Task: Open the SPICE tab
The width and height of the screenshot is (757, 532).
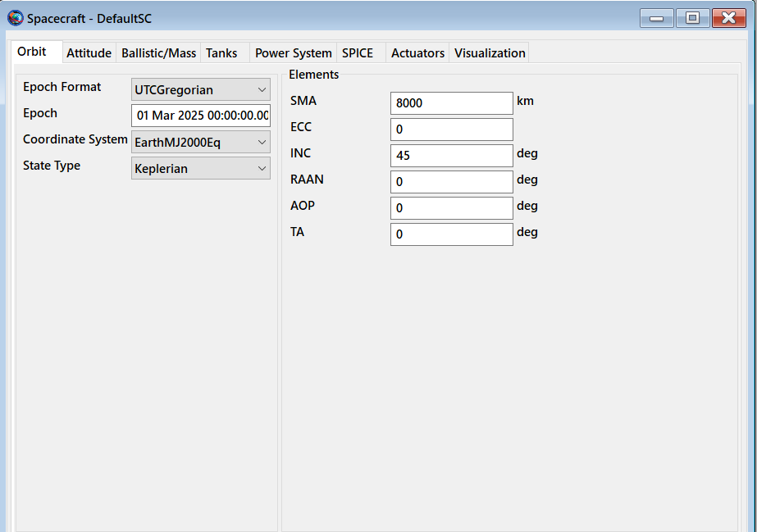Action: click(358, 53)
